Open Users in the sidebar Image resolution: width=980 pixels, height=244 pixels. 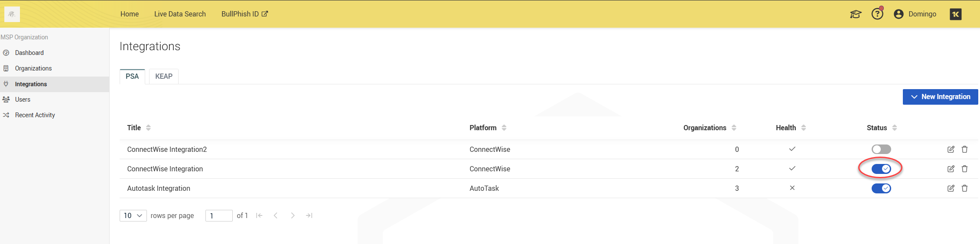[x=23, y=100]
